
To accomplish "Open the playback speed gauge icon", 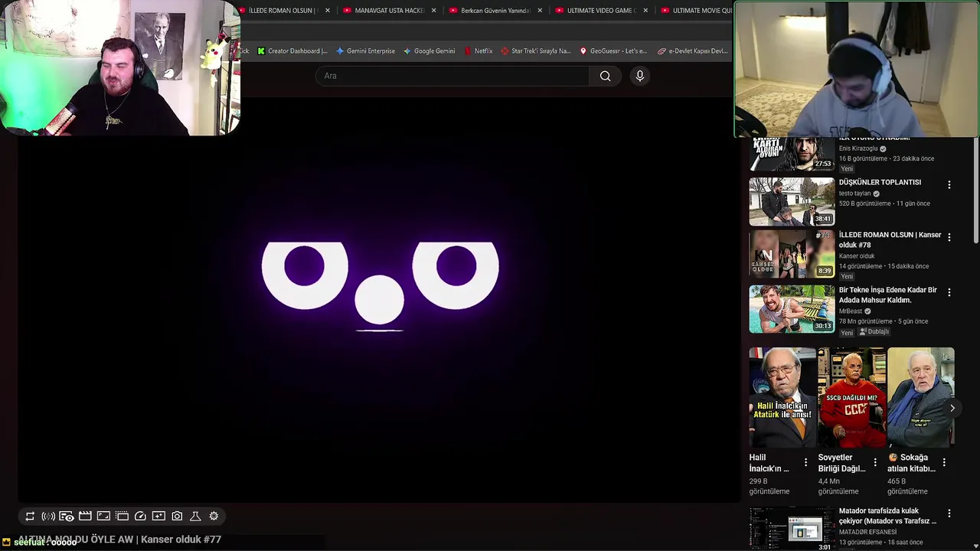I will pos(140,517).
